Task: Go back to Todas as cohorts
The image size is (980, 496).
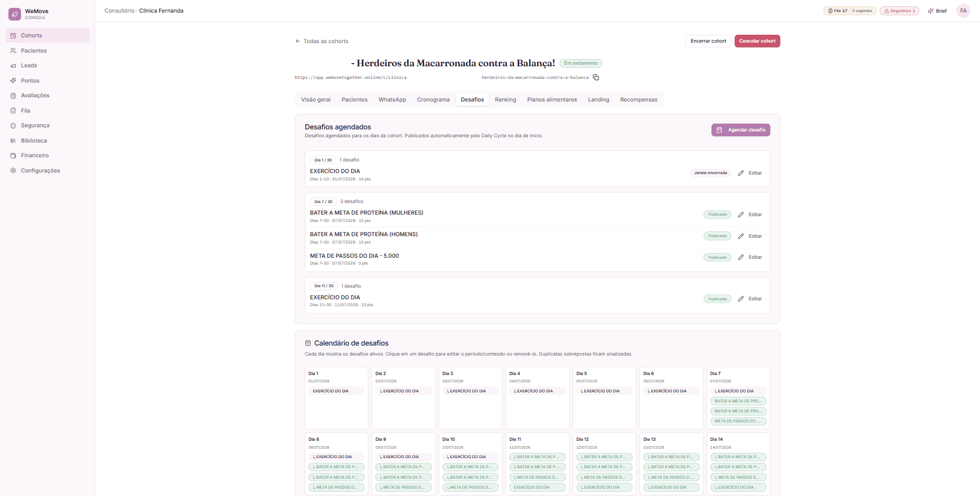Action: pos(322,41)
